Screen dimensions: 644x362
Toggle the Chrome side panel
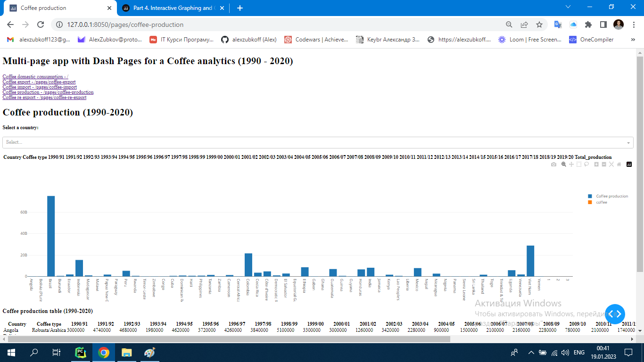click(603, 25)
